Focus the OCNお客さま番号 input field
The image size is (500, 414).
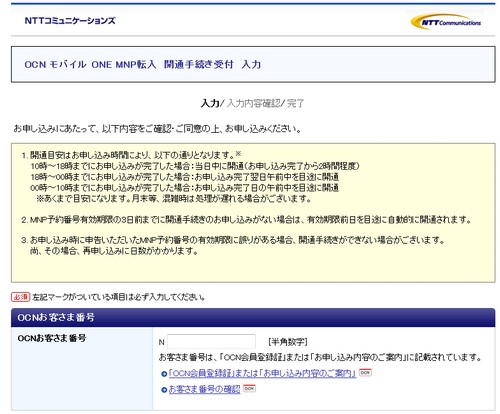(211, 342)
